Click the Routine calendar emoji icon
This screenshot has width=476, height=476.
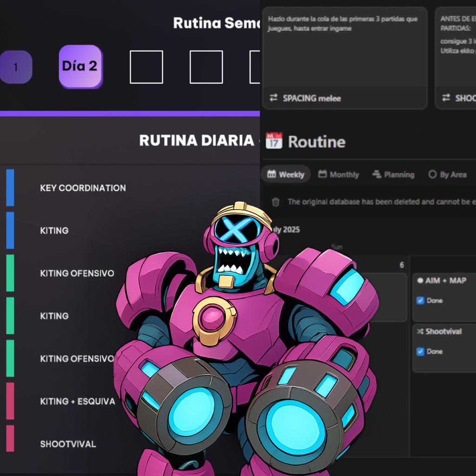(274, 141)
